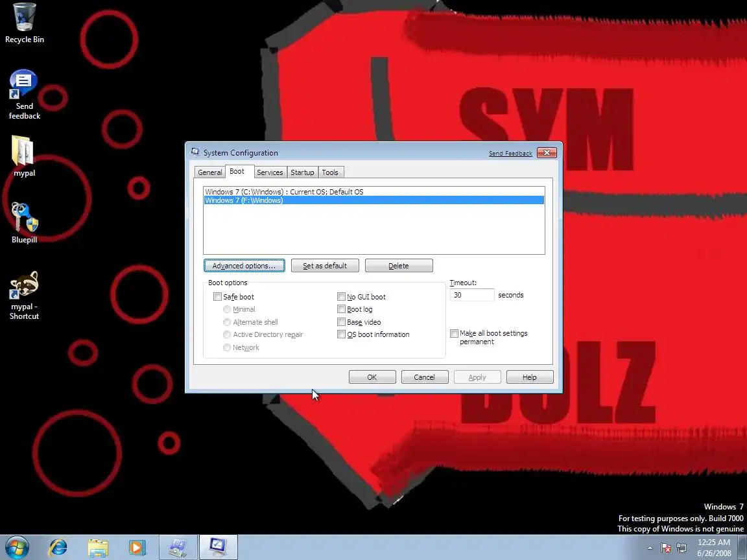Screen dimensions: 747x560
Task: Select Active Directory repair radio button
Action: pos(227,334)
